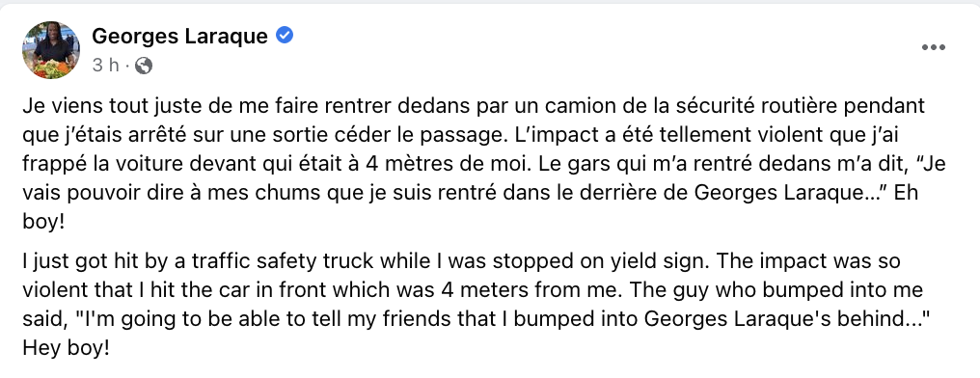Screen dimensions: 980x378
Task: Click the French line starting "Je viens tout juste"
Action: [x=474, y=106]
